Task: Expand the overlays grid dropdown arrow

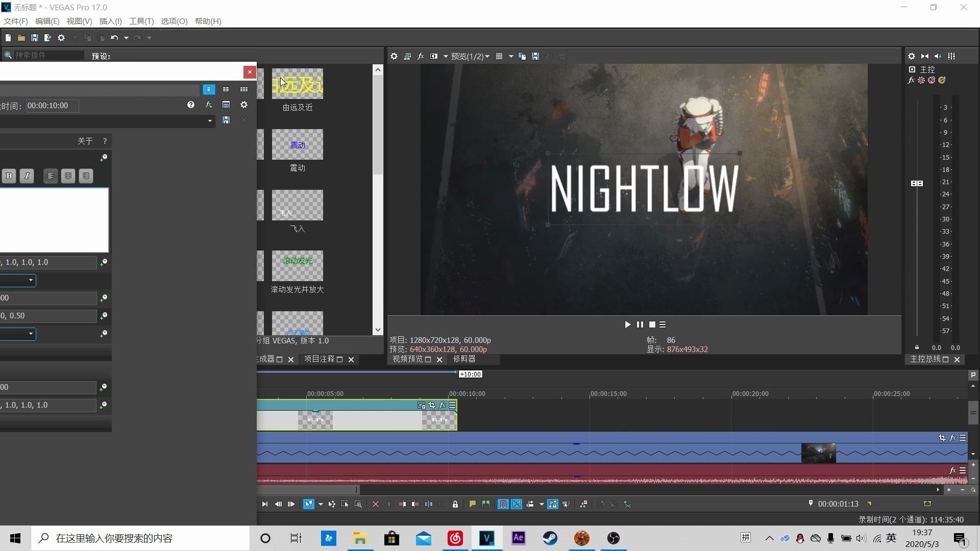Action: click(x=511, y=56)
